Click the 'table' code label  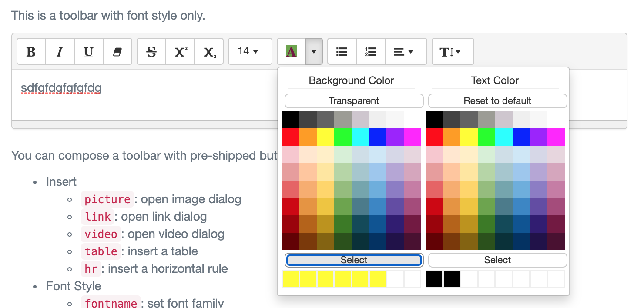101,251
